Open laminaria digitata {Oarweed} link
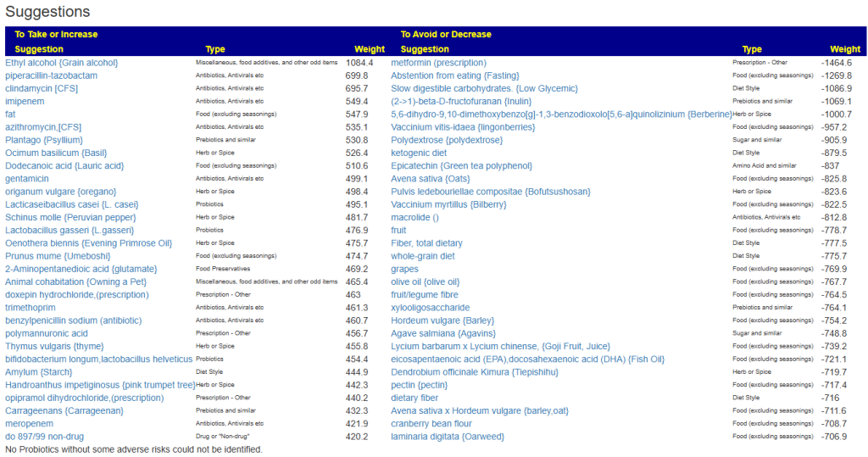Screen dimensions: 868x457 tap(448, 437)
